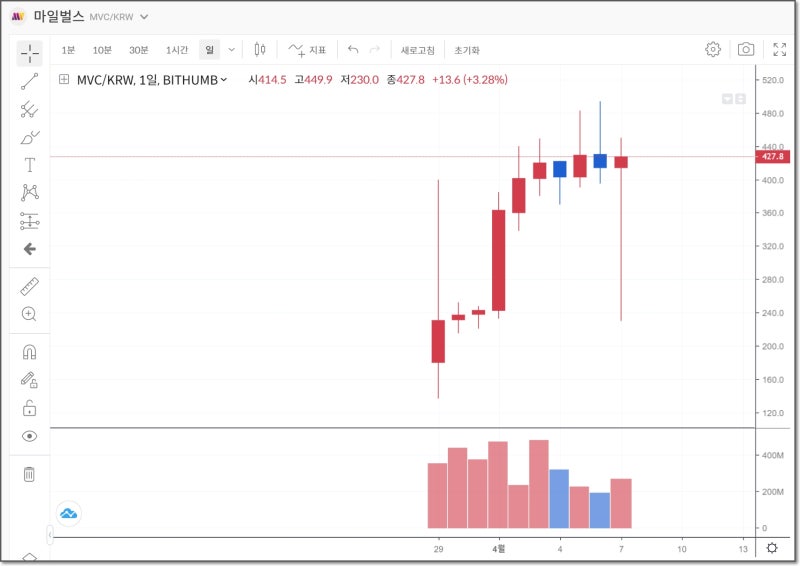Redo the chart action

coord(374,50)
